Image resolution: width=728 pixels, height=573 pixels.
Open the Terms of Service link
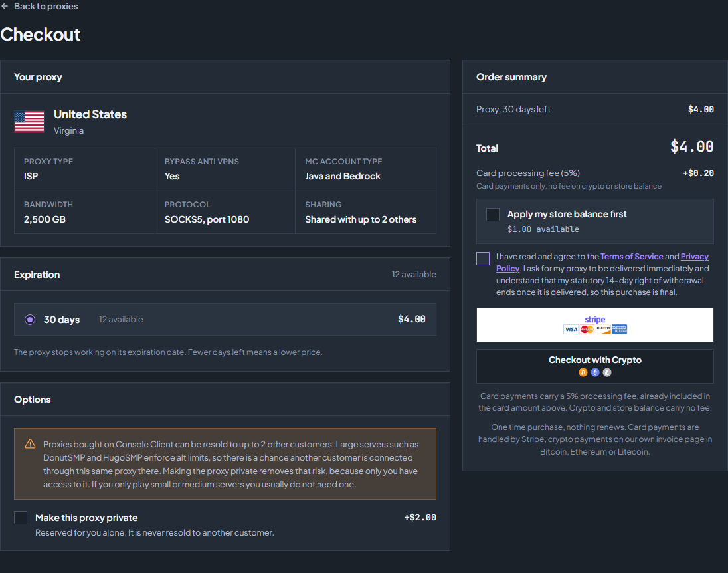click(x=632, y=257)
